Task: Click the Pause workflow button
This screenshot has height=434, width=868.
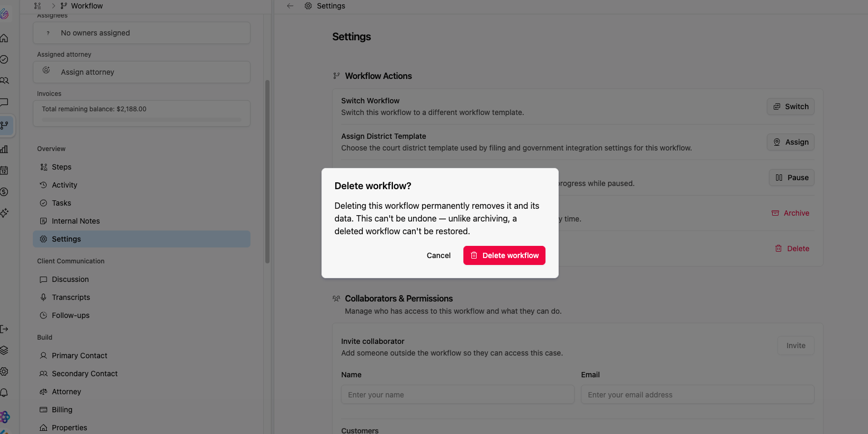Action: click(x=792, y=178)
